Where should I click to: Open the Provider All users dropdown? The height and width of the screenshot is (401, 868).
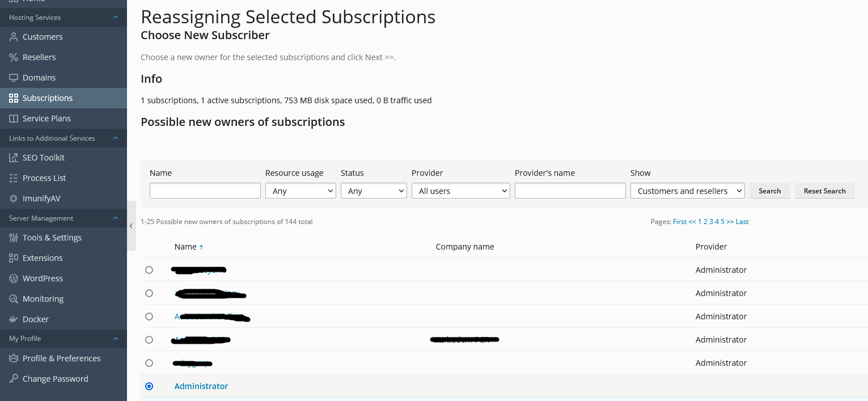(x=461, y=191)
